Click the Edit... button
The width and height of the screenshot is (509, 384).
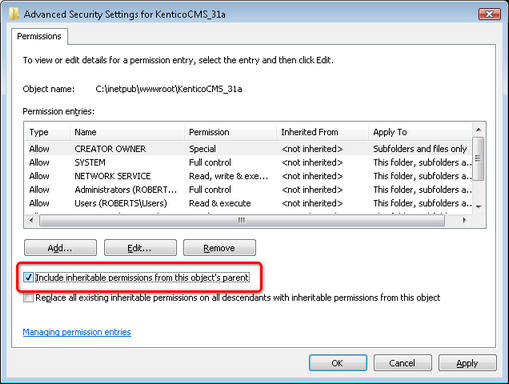click(x=140, y=248)
